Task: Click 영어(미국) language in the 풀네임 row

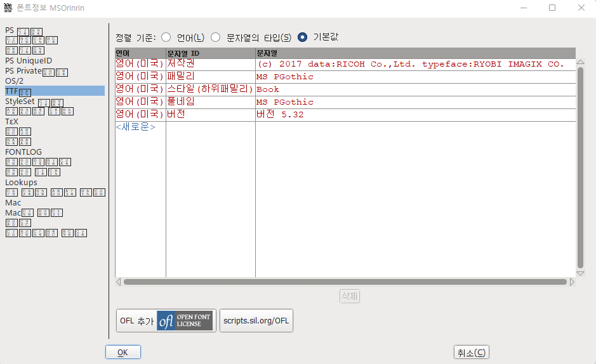Action: click(x=140, y=101)
